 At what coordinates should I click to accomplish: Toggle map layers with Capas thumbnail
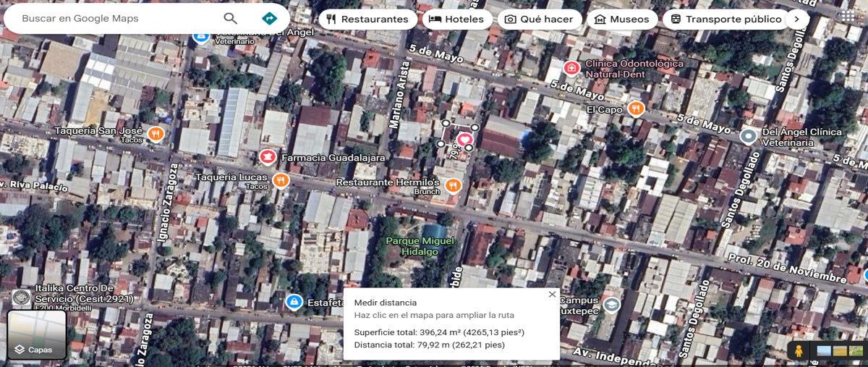click(x=37, y=334)
